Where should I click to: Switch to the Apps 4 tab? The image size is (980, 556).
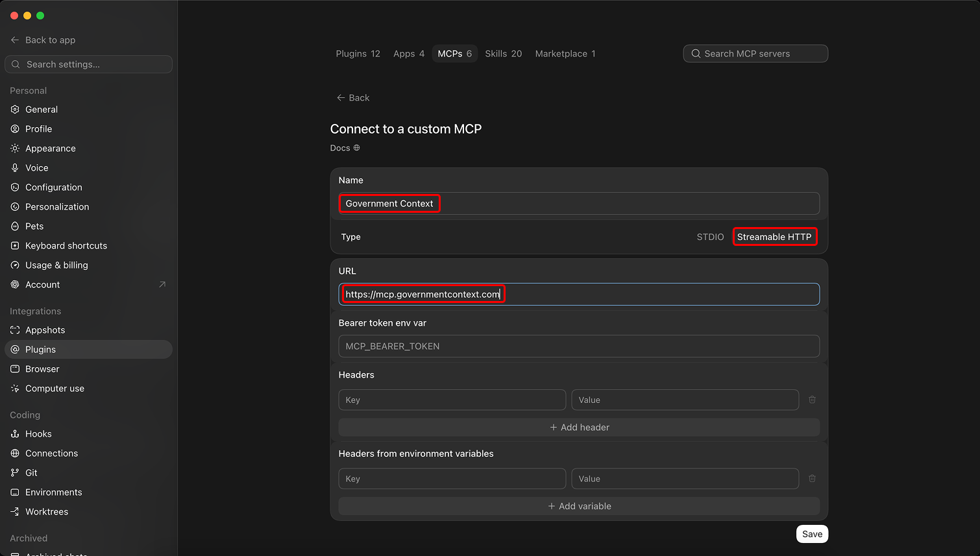pyautogui.click(x=409, y=54)
